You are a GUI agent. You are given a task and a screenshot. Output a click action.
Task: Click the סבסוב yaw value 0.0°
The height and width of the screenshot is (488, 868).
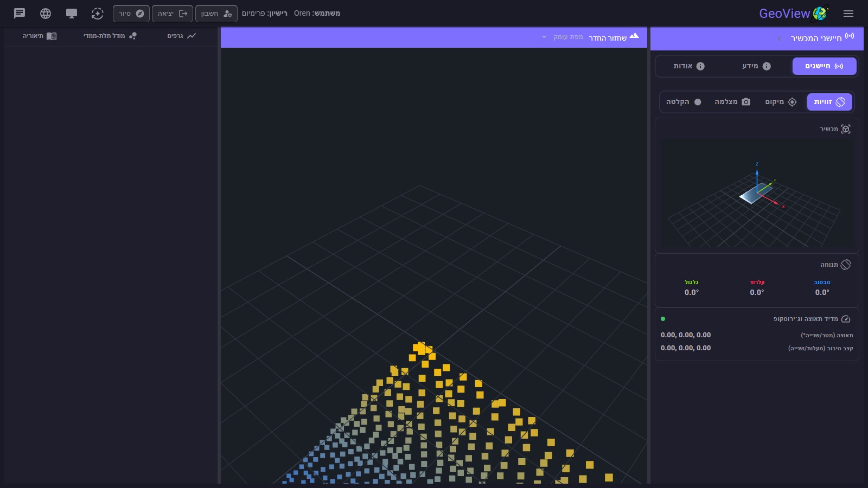click(x=822, y=292)
